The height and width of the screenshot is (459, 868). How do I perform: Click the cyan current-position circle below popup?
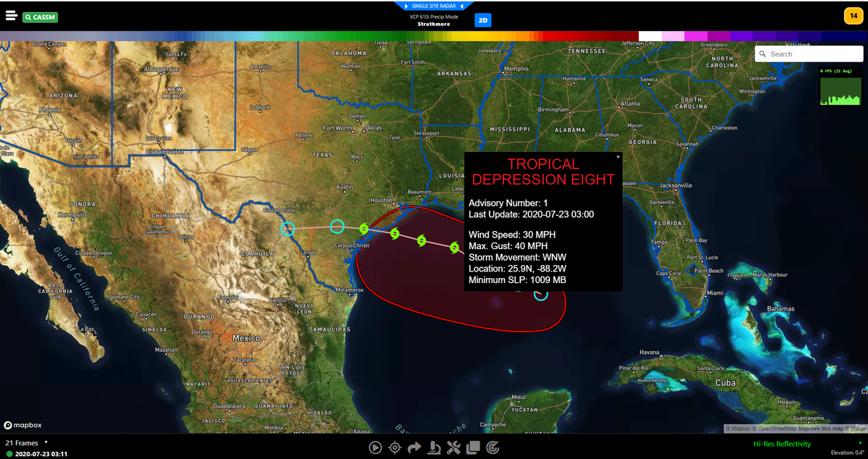(x=541, y=293)
